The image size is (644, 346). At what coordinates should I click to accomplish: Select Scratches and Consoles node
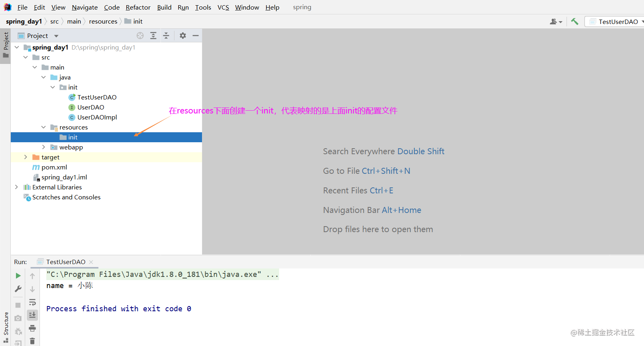[66, 197]
